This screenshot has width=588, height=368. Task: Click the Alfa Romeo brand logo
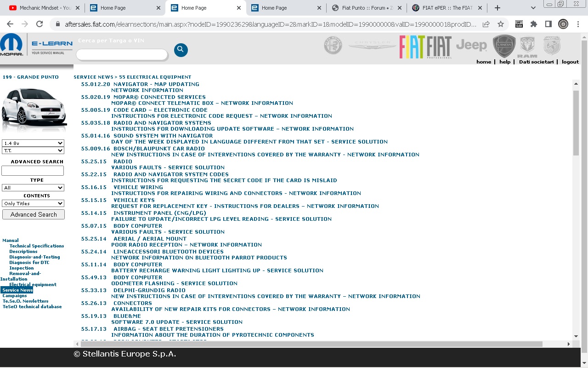pos(333,46)
